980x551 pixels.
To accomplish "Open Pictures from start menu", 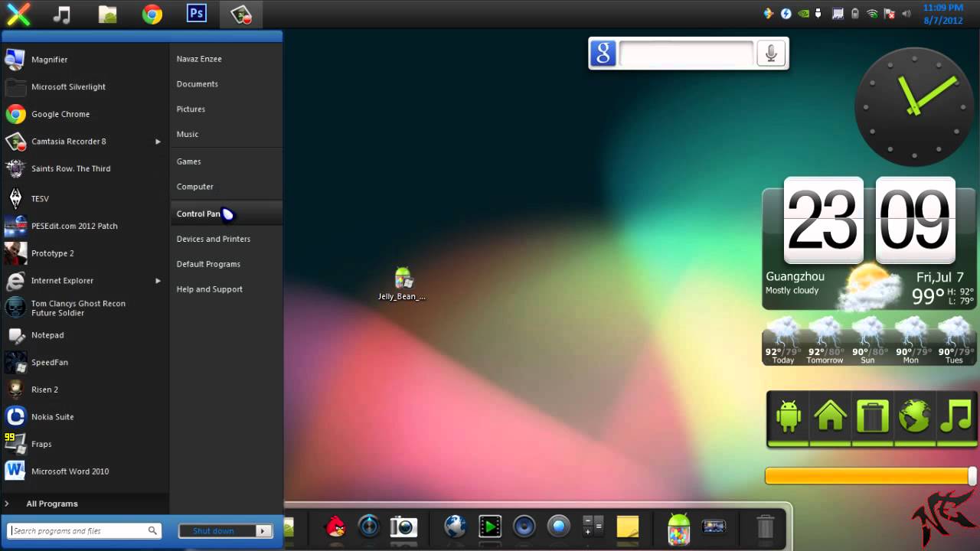I will pyautogui.click(x=191, y=109).
